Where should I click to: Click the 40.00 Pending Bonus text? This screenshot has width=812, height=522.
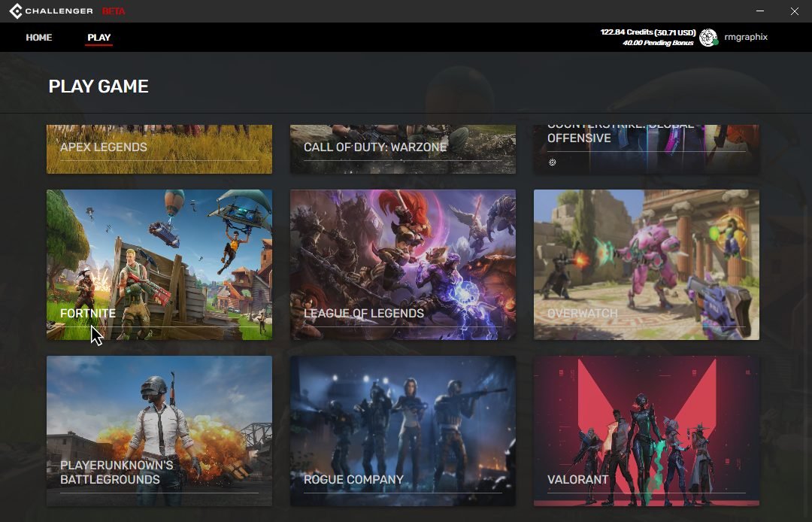click(658, 43)
